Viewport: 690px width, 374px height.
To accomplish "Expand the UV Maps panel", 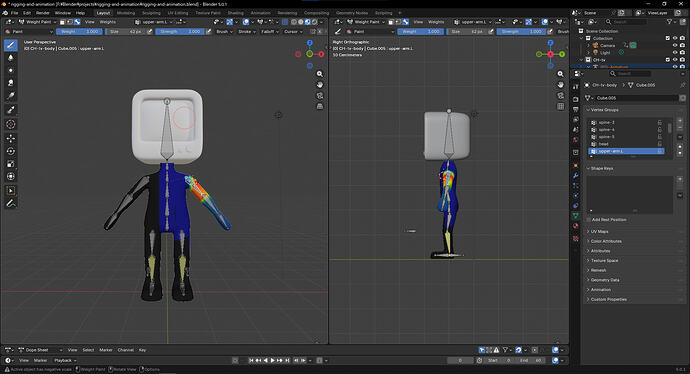I will (x=599, y=231).
